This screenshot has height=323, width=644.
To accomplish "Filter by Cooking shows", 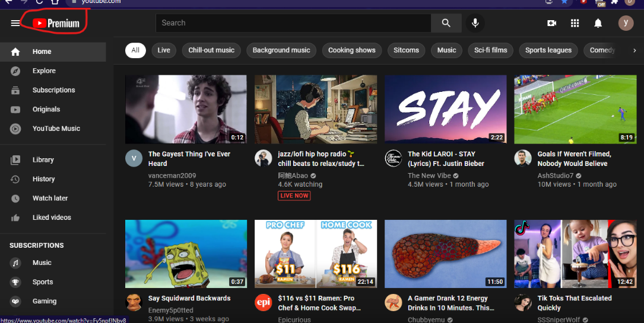I will click(352, 50).
